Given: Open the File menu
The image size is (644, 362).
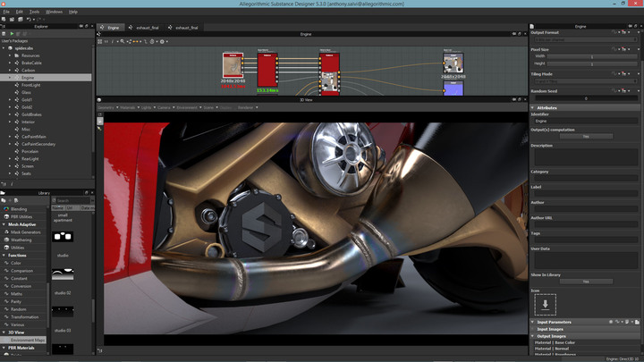Looking at the screenshot, I should tap(6, 12).
